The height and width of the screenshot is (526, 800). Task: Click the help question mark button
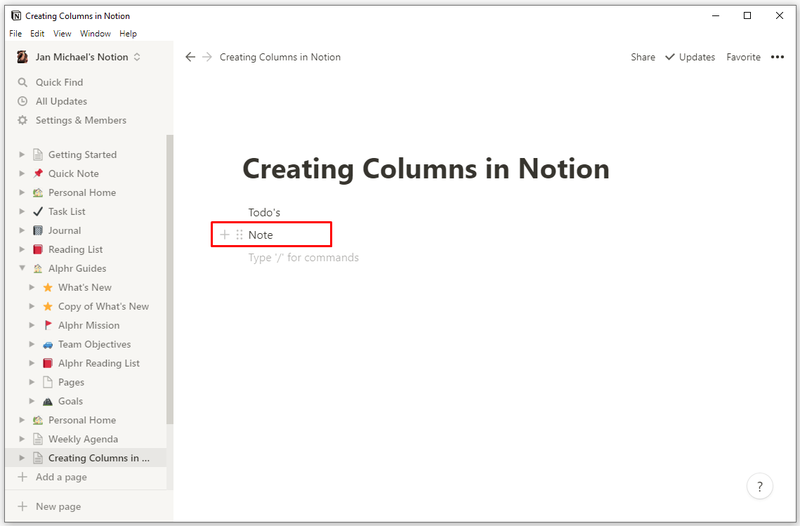pos(760,486)
